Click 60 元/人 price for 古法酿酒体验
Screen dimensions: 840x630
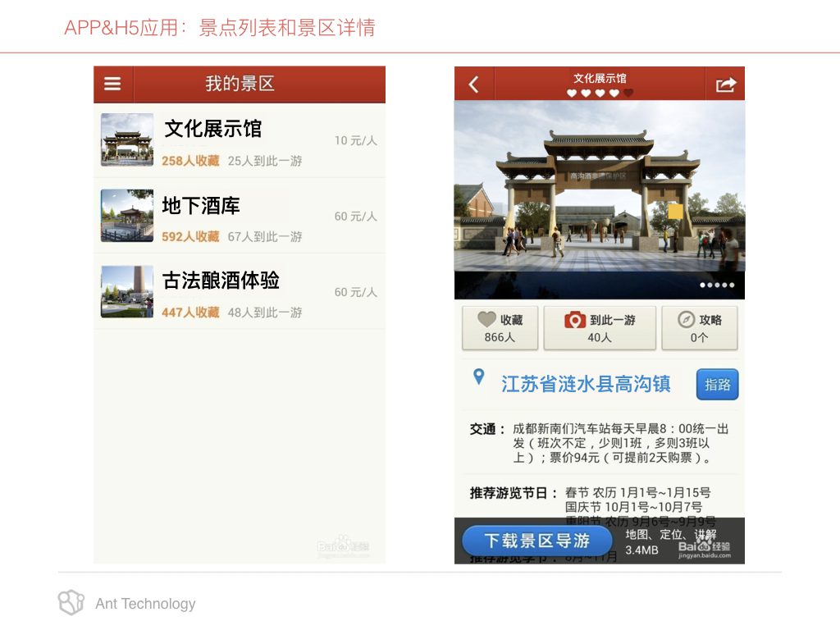click(x=356, y=292)
